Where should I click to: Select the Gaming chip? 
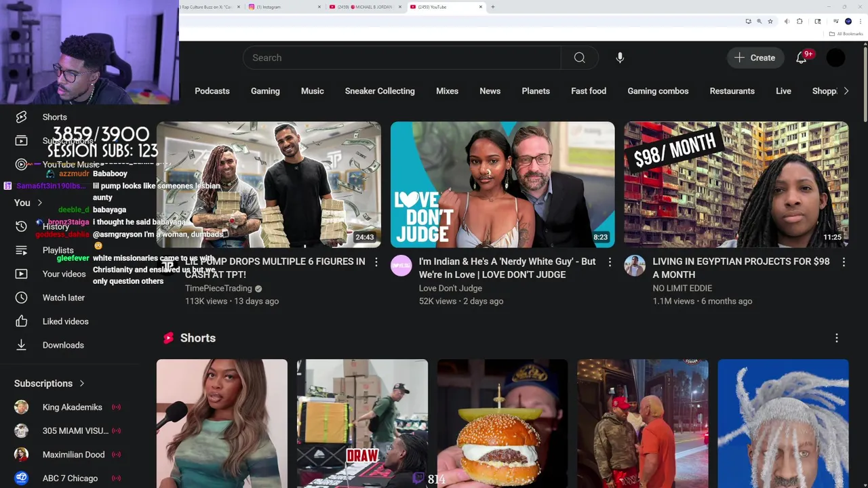coord(265,91)
